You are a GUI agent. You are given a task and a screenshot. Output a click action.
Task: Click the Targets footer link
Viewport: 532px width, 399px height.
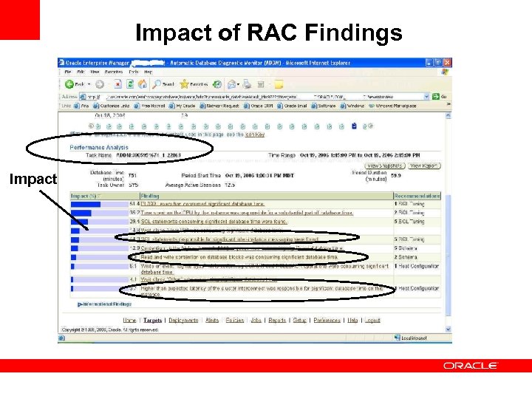click(x=152, y=320)
